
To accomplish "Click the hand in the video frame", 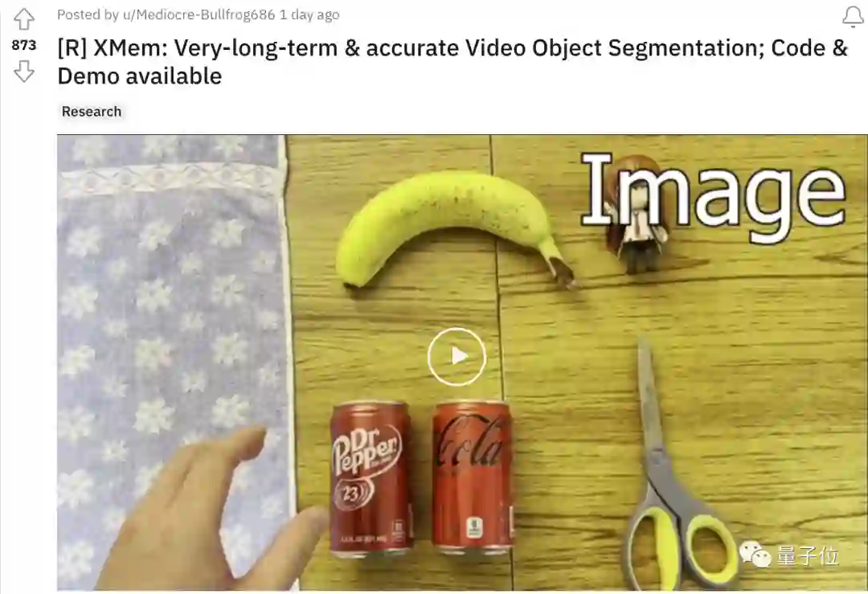I will coord(211,512).
